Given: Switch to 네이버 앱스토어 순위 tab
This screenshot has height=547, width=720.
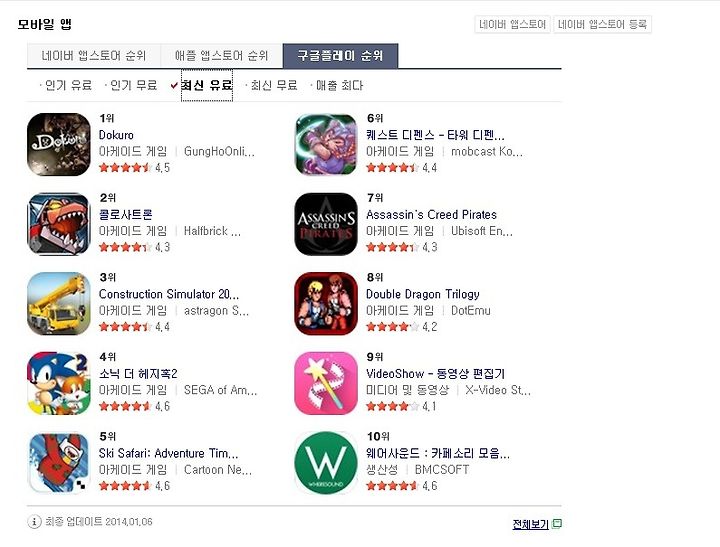Looking at the screenshot, I should click(94, 56).
